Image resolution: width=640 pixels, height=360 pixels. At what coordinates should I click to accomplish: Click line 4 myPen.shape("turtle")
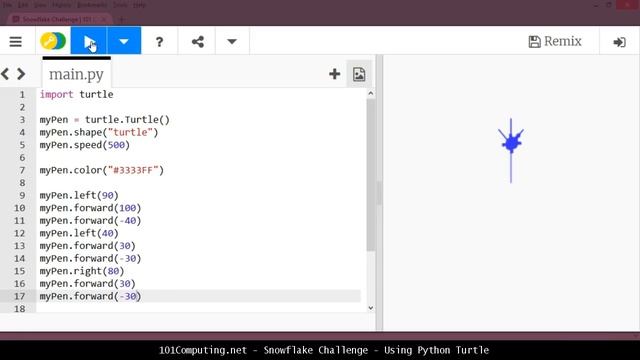tap(99, 132)
